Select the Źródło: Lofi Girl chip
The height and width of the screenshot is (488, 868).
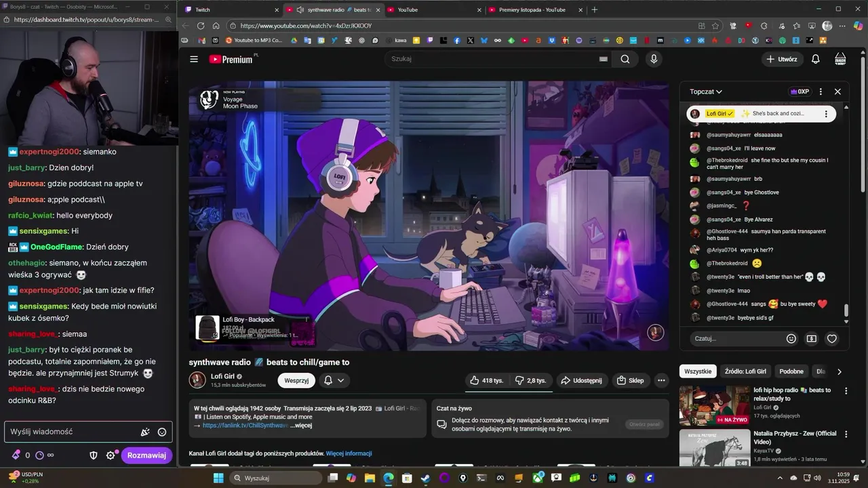[x=745, y=371]
